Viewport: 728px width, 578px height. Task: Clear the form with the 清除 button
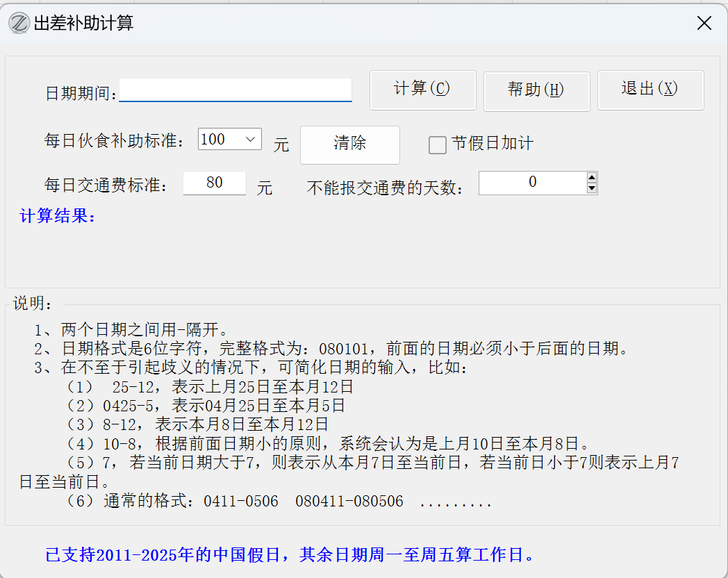tap(350, 144)
